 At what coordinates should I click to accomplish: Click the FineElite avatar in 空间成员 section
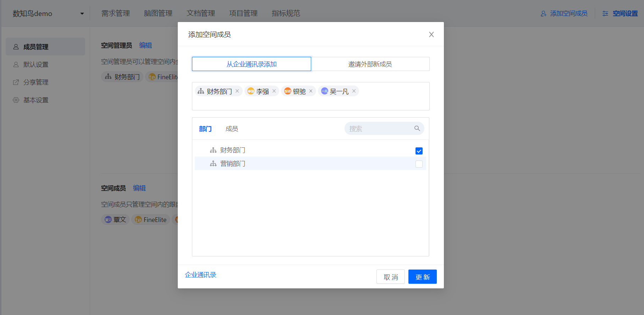pyautogui.click(x=138, y=219)
